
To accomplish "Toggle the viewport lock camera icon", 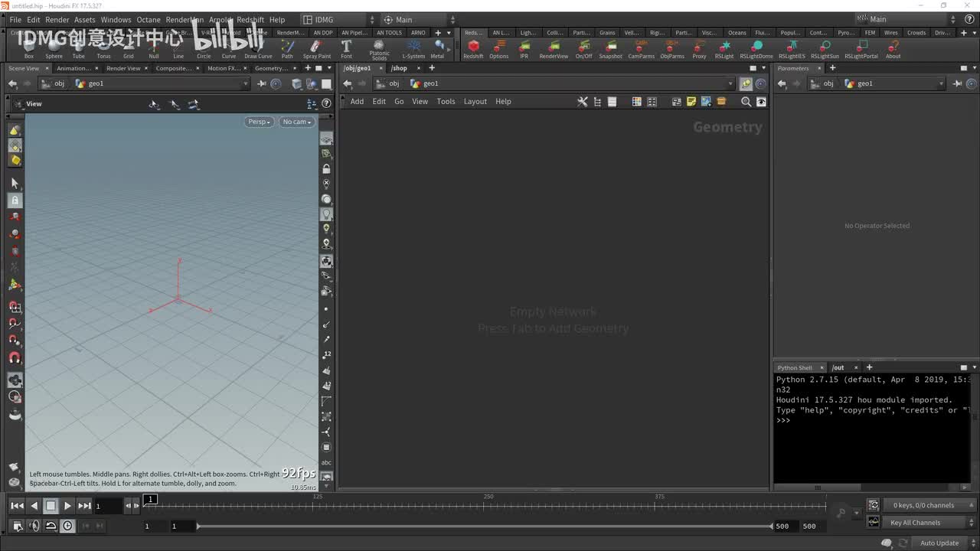I will pyautogui.click(x=326, y=168).
